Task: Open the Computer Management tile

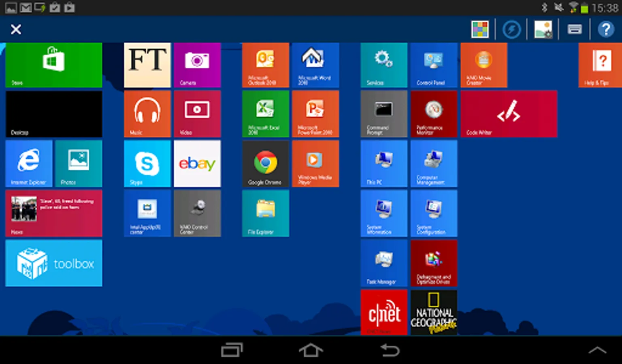Action: pos(434,163)
